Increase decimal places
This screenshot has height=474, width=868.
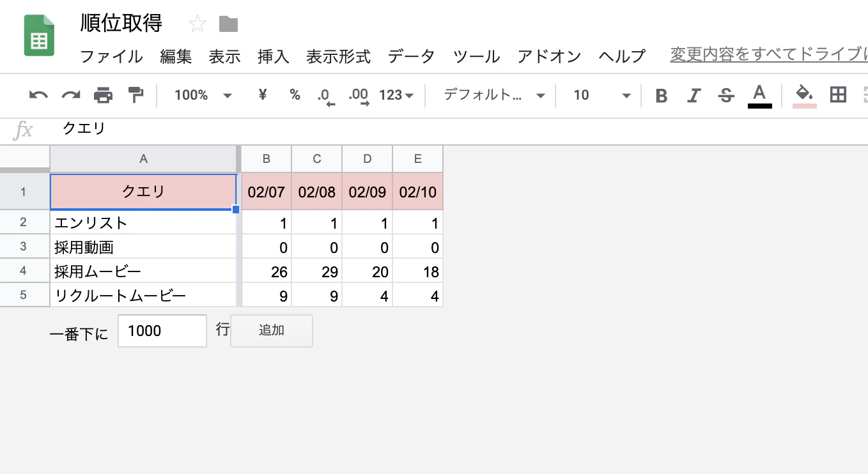click(x=359, y=96)
